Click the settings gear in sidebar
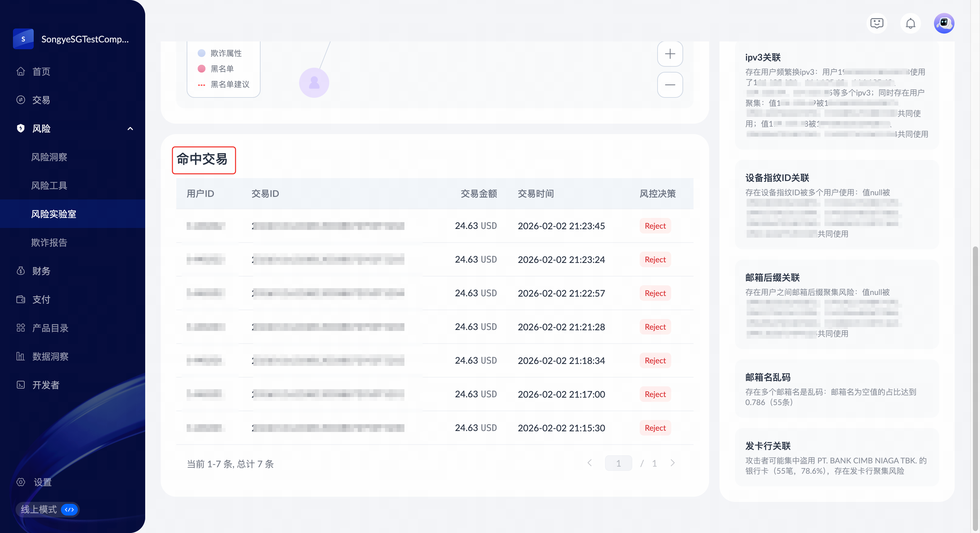 click(x=21, y=482)
